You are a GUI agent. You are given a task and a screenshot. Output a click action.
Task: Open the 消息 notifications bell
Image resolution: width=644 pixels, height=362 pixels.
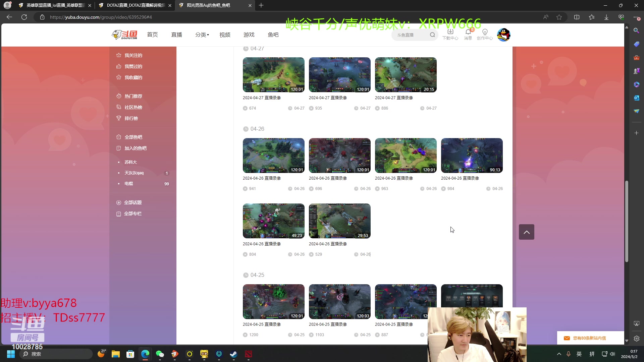click(468, 35)
